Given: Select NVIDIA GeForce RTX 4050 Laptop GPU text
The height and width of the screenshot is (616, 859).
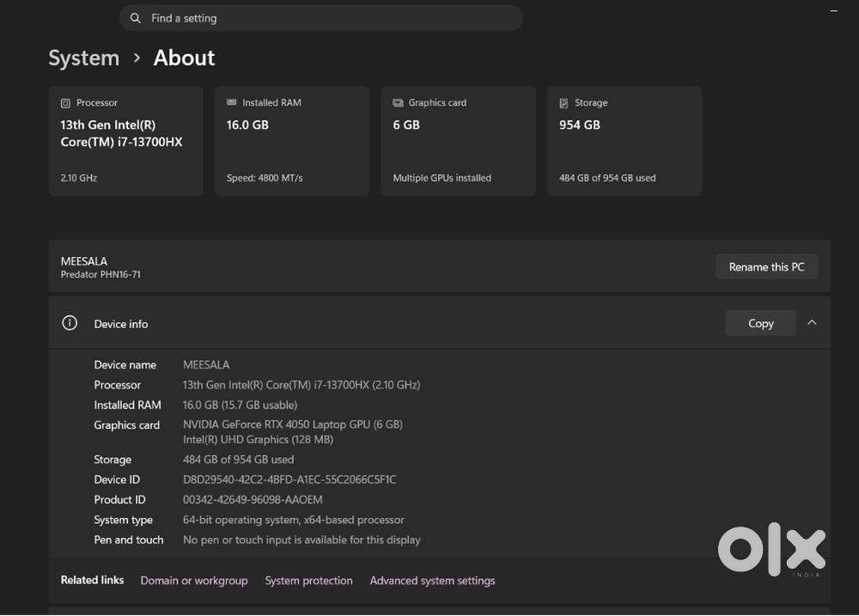Looking at the screenshot, I should tap(293, 424).
